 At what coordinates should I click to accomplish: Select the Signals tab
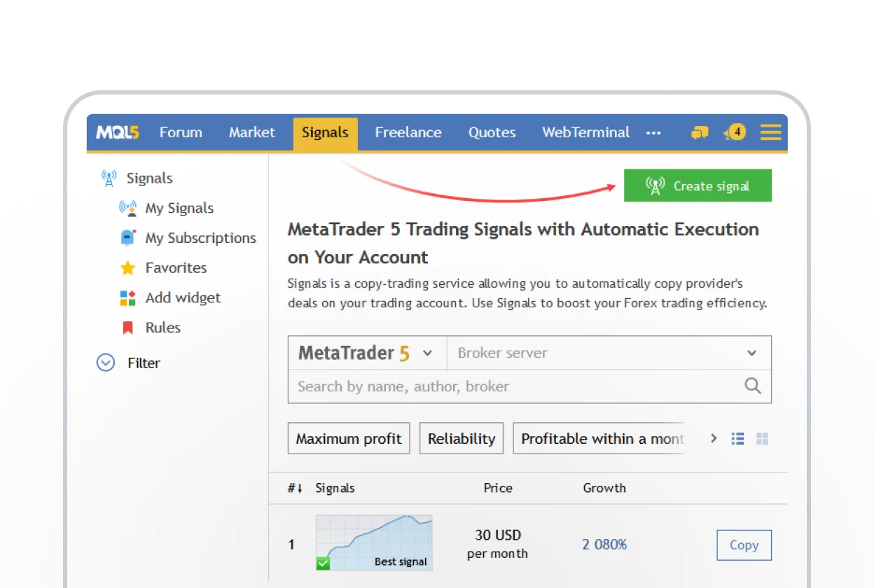[325, 133]
